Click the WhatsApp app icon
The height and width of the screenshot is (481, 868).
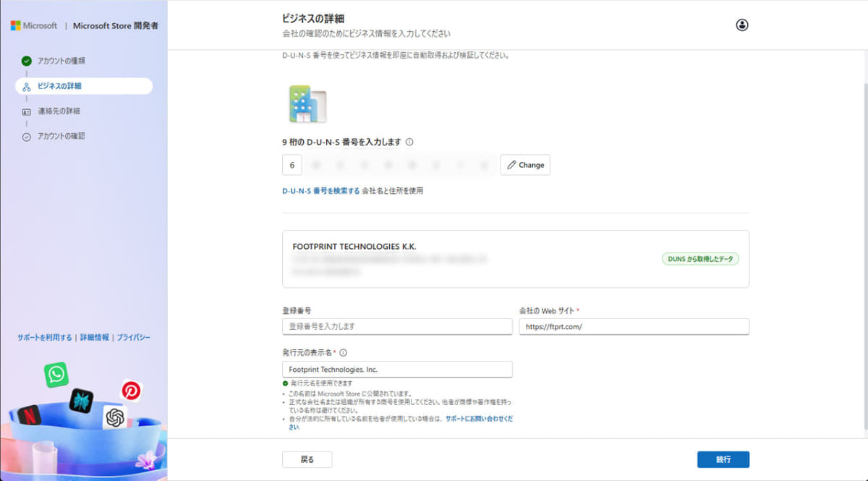point(56,375)
